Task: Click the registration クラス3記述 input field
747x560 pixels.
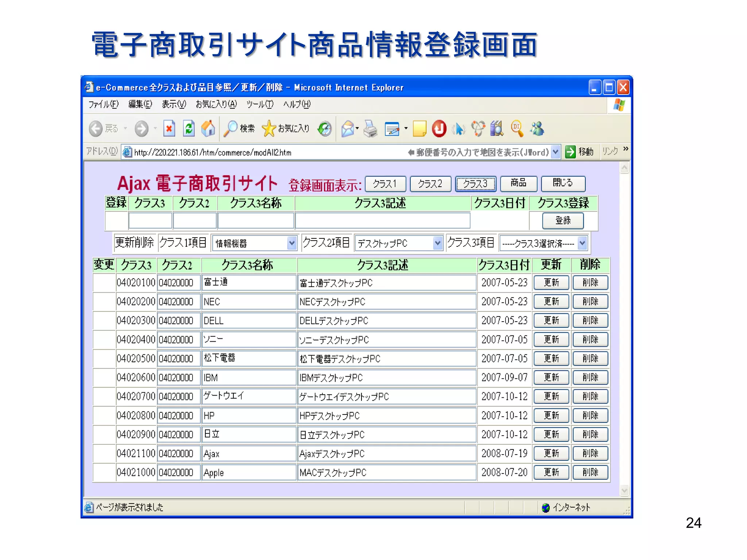Action: [383, 221]
